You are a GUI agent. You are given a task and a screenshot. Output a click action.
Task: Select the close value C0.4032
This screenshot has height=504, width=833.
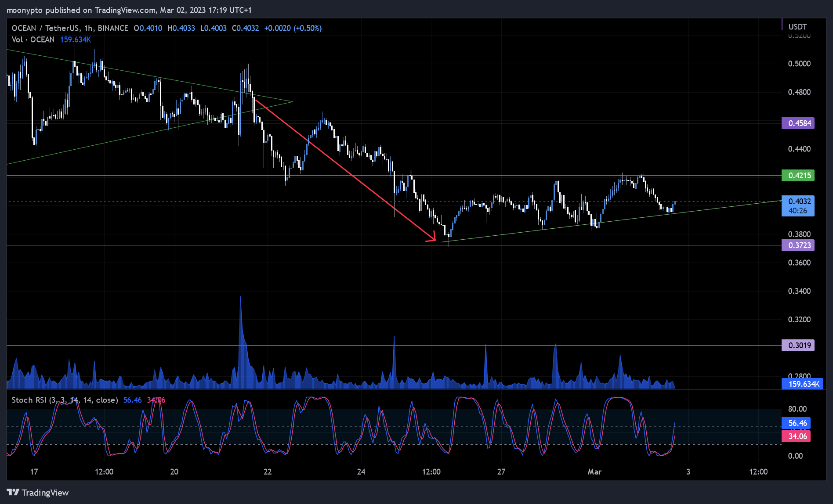click(245, 28)
